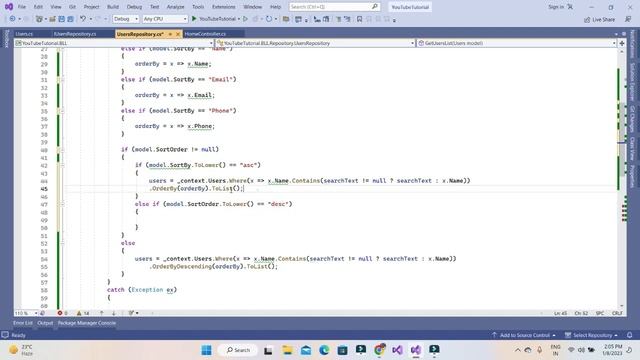Click the split editor plus icon
This screenshot has width=640, height=360.
click(x=622, y=43)
